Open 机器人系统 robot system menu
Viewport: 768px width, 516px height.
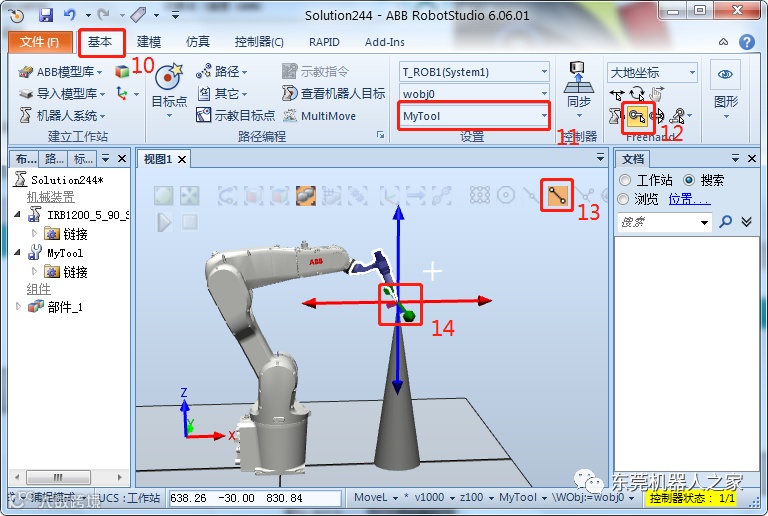tap(62, 116)
